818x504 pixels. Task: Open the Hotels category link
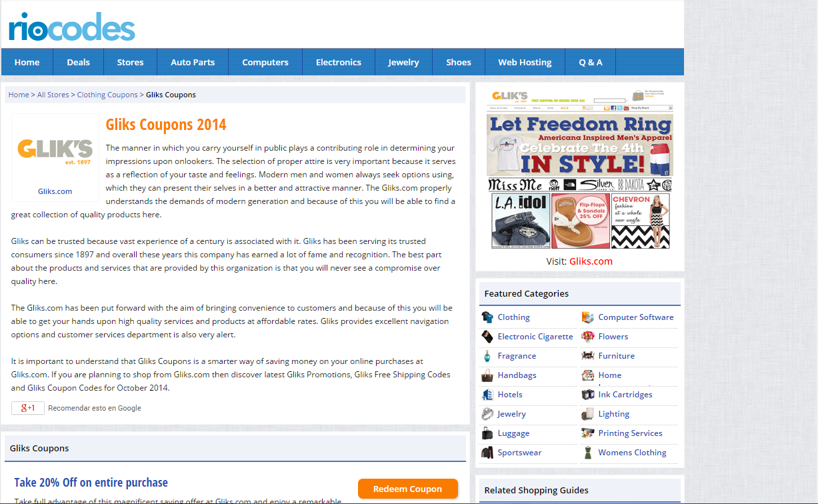(510, 395)
